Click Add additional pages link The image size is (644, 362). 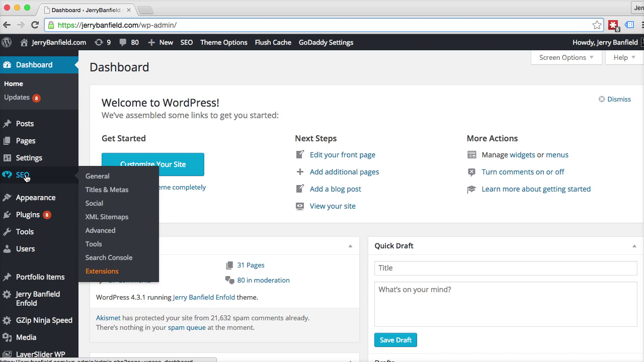point(345,172)
